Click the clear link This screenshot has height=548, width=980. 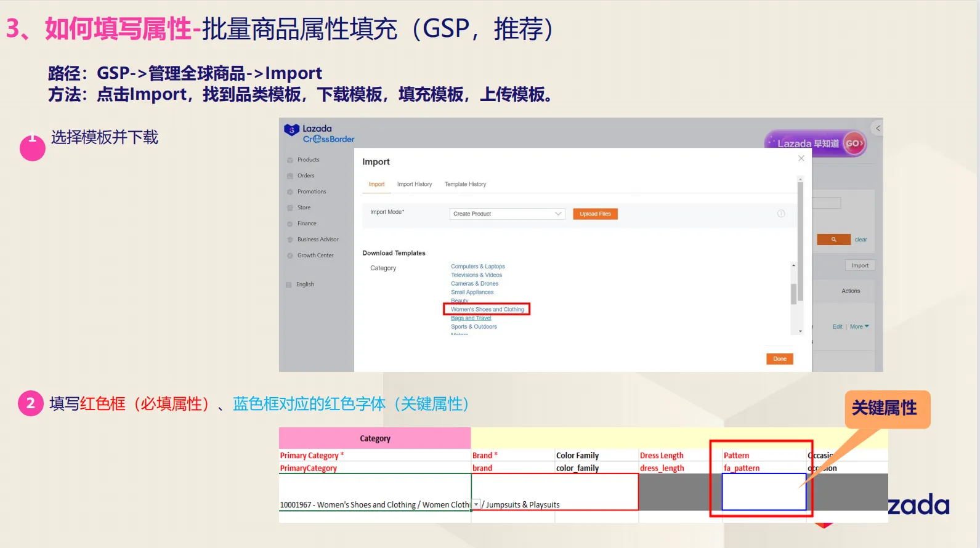click(861, 240)
